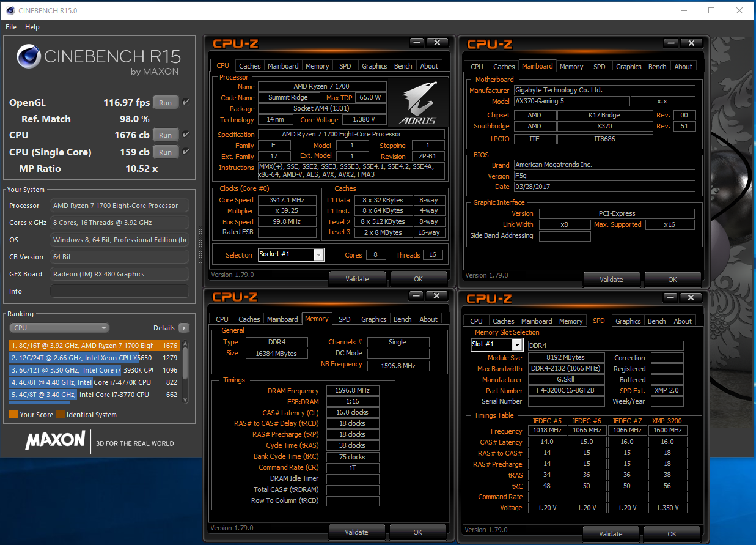Click Validate in the Memory window
The width and height of the screenshot is (756, 545).
point(357,532)
